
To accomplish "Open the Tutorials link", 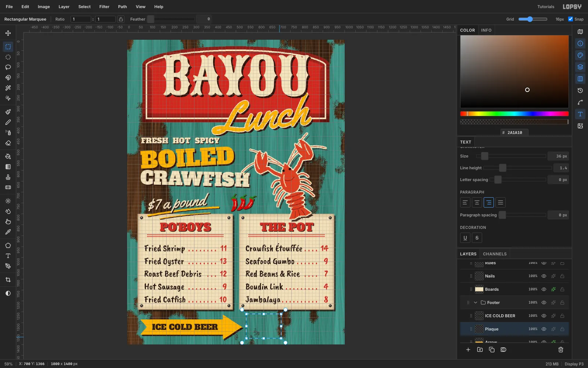I will coord(546,7).
